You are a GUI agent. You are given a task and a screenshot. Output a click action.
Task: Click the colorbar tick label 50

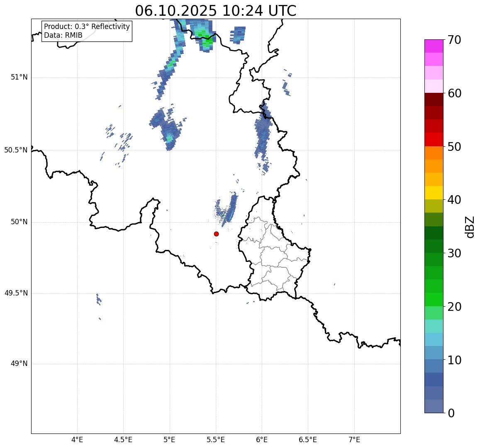pos(455,147)
